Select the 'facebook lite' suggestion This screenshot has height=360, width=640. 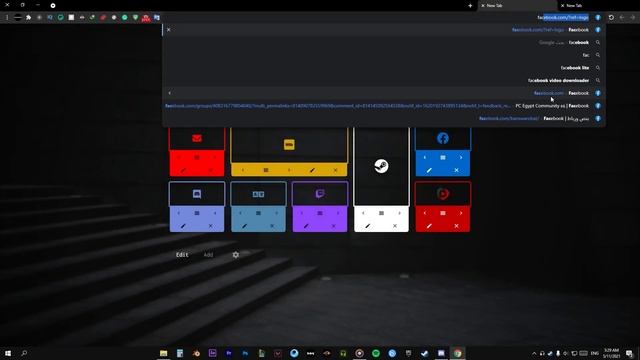[x=384, y=68]
